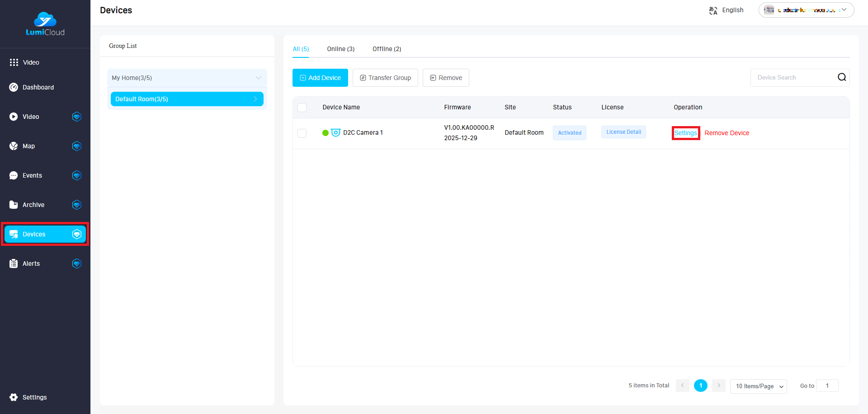Switch to the Offline (2) tab
The image size is (868, 414).
[387, 49]
